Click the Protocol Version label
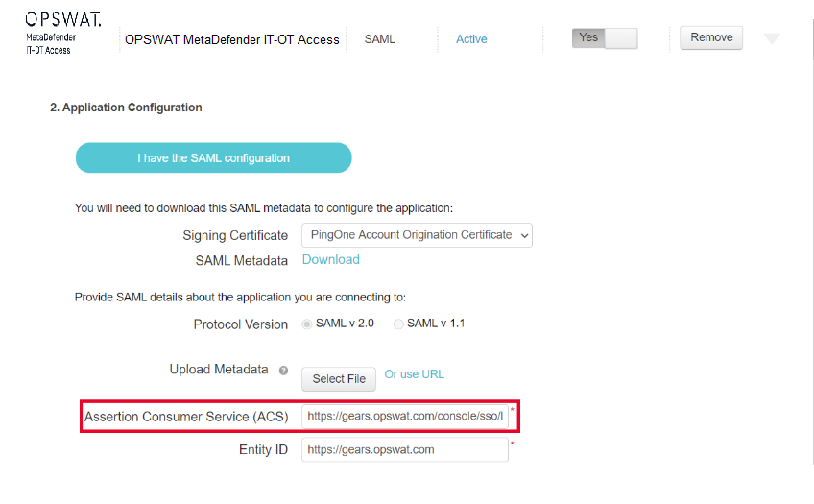The height and width of the screenshot is (504, 814). [x=240, y=324]
